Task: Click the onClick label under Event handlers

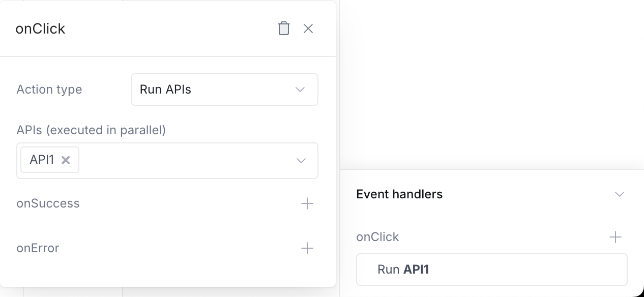Action: [x=377, y=236]
